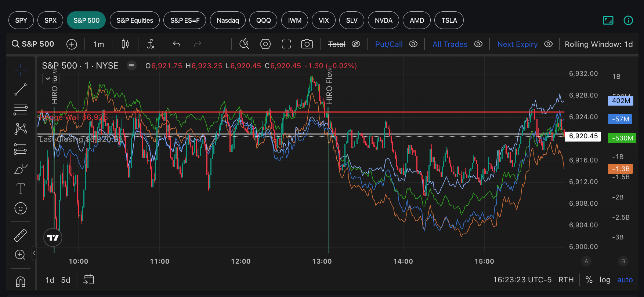644x297 pixels.
Task: Open the Fibonacci retracement tool
Action: [21, 109]
